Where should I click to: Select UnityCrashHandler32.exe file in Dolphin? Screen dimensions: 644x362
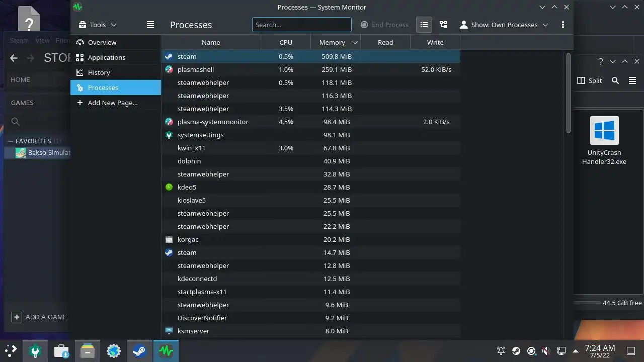(x=604, y=141)
